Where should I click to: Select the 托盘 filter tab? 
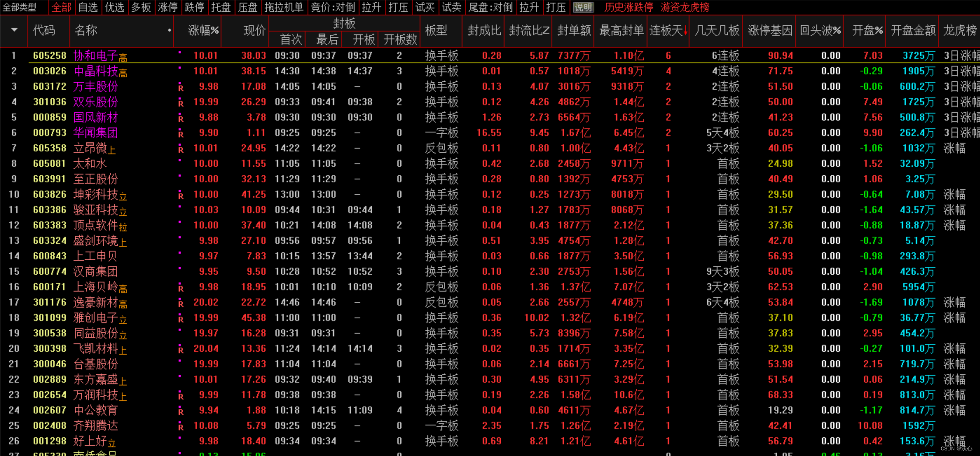(x=221, y=7)
